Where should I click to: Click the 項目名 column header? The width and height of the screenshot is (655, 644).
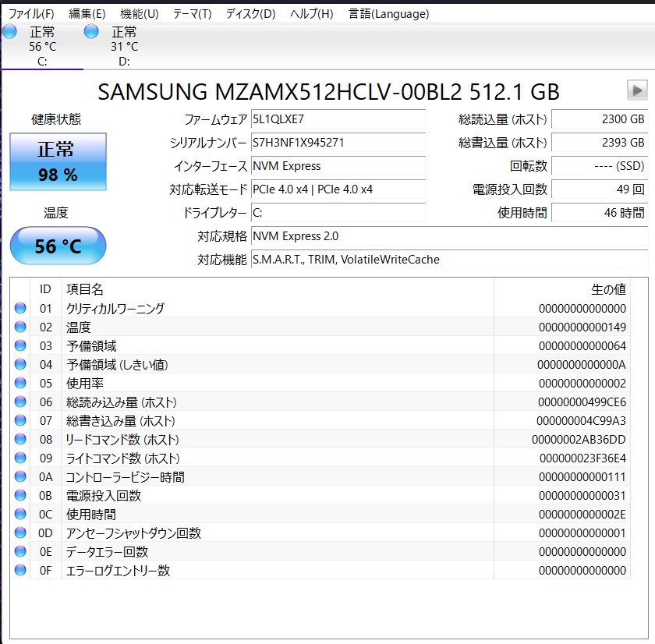tap(278, 289)
